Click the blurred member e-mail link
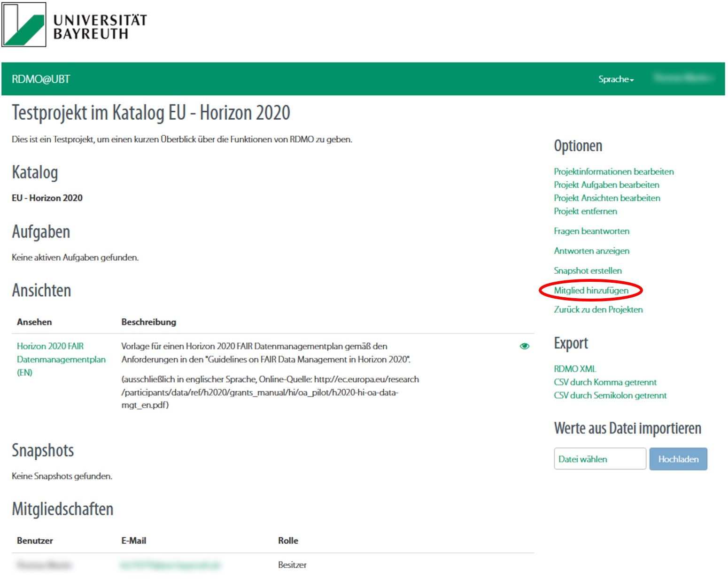Viewport: 728px width, 587px height. coord(170,565)
